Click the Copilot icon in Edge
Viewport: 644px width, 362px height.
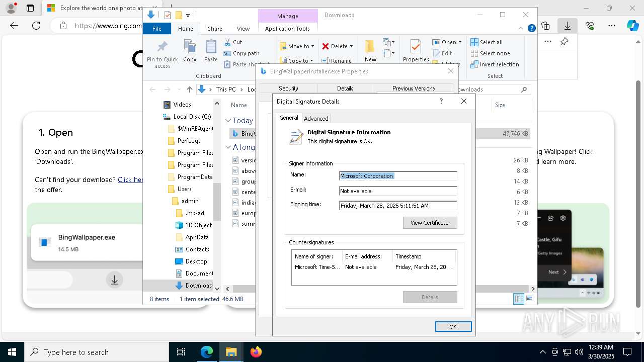632,26
